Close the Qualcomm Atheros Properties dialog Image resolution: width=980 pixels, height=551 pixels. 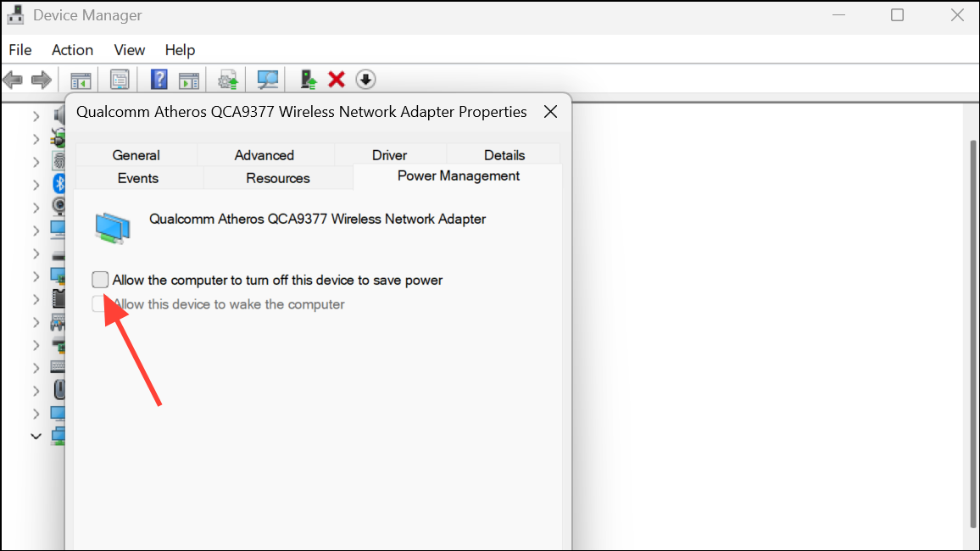551,112
